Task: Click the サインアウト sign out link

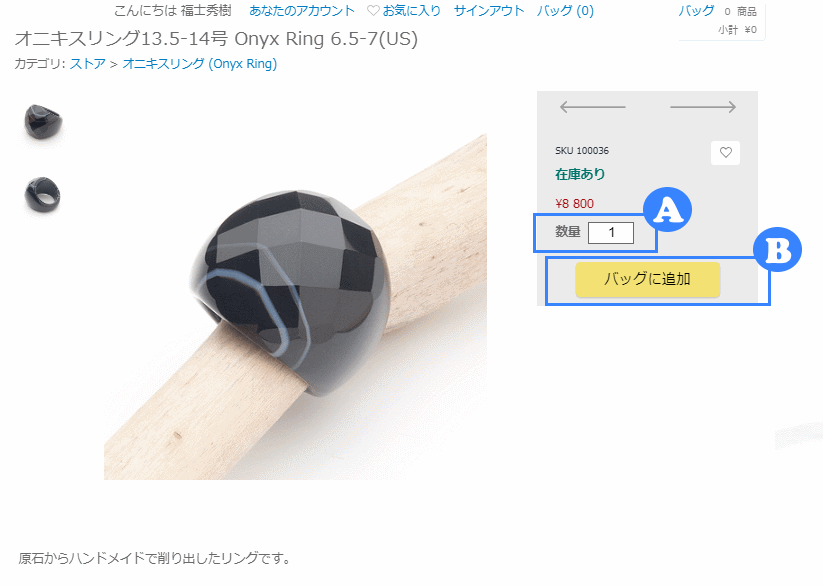Action: click(x=489, y=11)
